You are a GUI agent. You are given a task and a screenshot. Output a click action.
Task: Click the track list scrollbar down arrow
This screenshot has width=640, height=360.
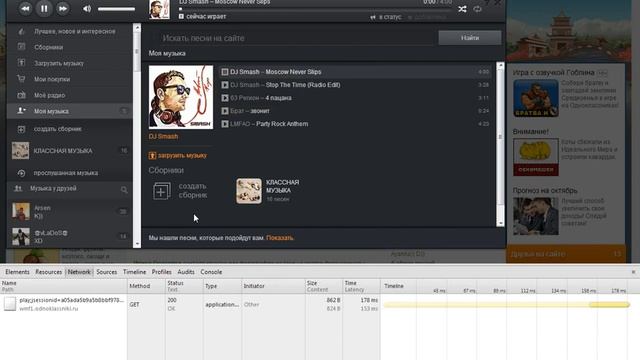click(500, 223)
